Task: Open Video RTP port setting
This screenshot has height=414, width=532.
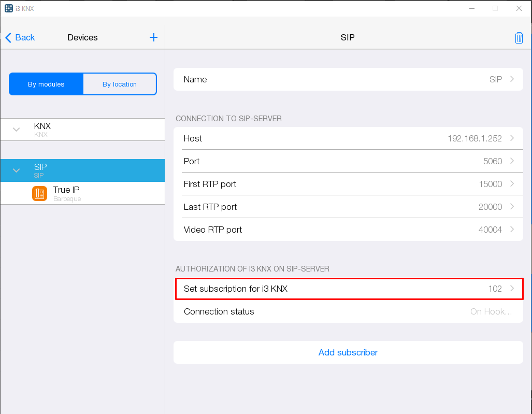Action: pos(348,230)
